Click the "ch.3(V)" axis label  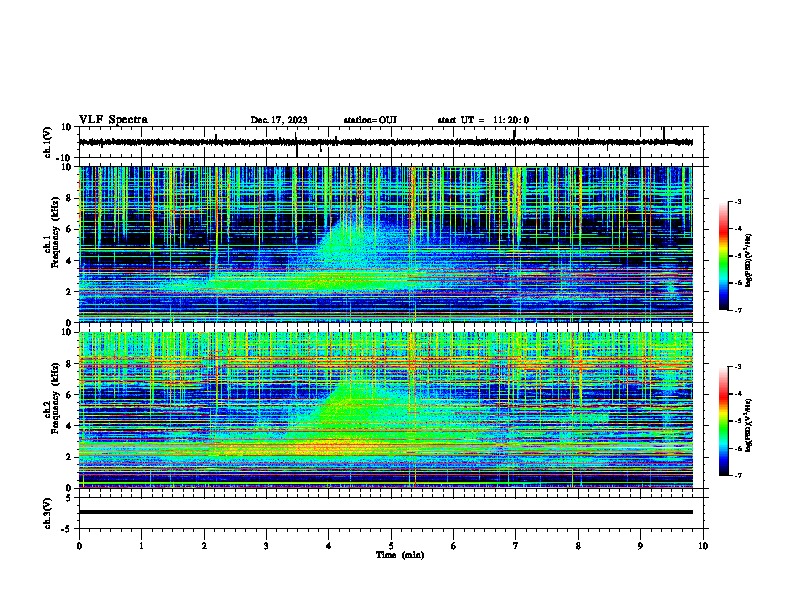[x=48, y=513]
